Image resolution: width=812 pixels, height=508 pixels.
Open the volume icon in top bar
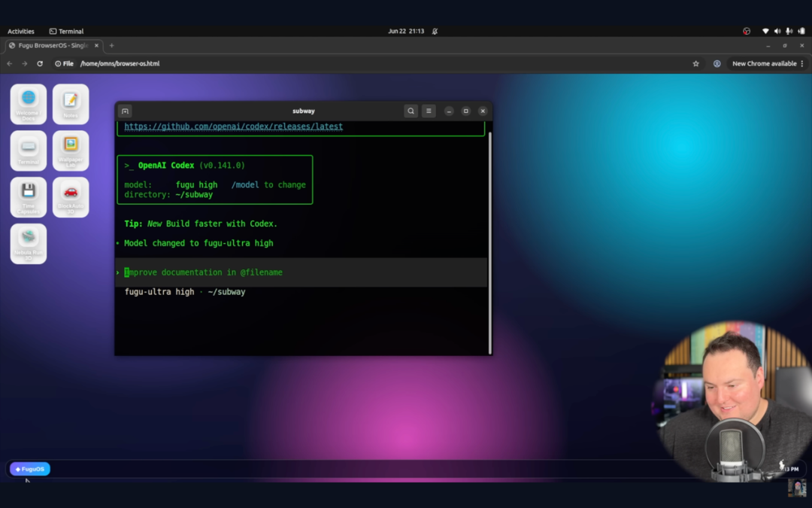tap(777, 31)
